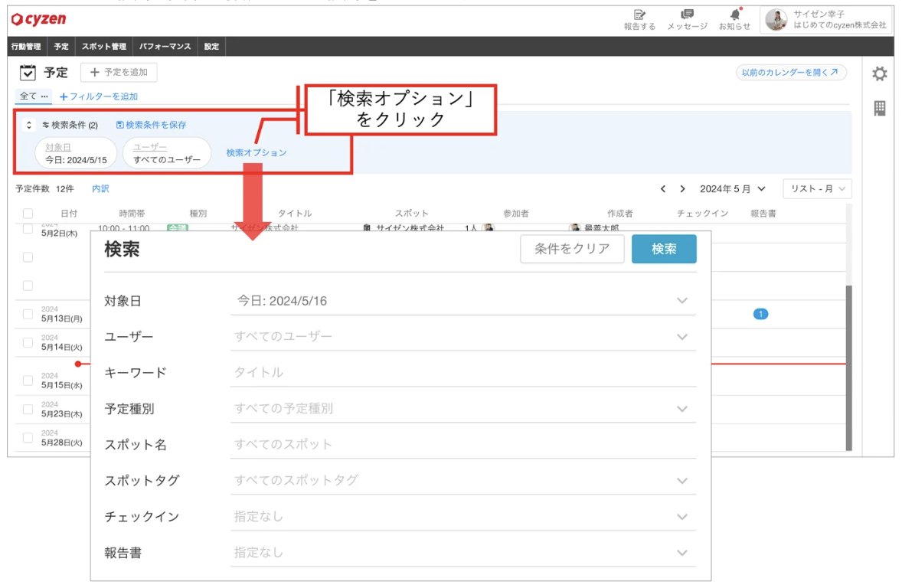Click the 時間帯 column header

(132, 214)
